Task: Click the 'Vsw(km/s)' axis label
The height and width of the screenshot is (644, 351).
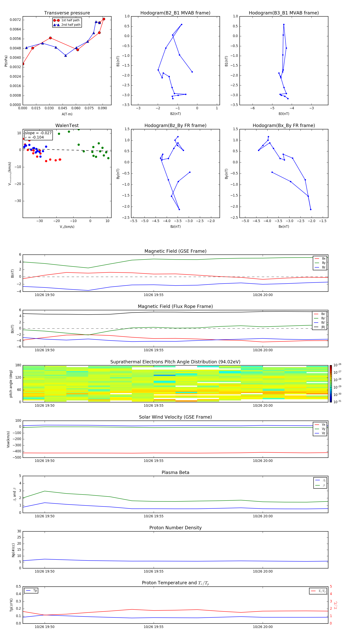Action: pos(8,439)
